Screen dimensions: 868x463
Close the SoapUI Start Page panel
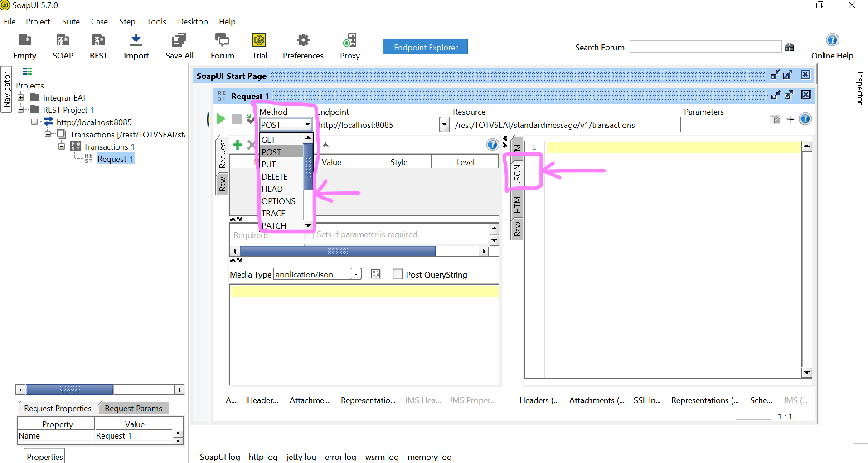pos(805,74)
